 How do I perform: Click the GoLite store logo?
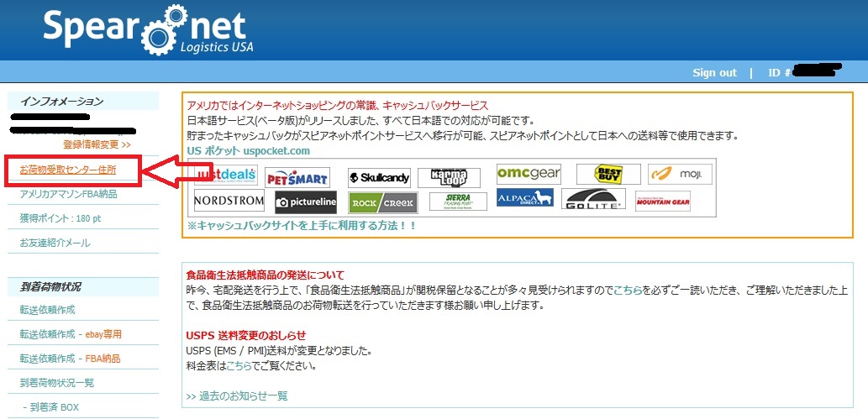pyautogui.click(x=593, y=199)
